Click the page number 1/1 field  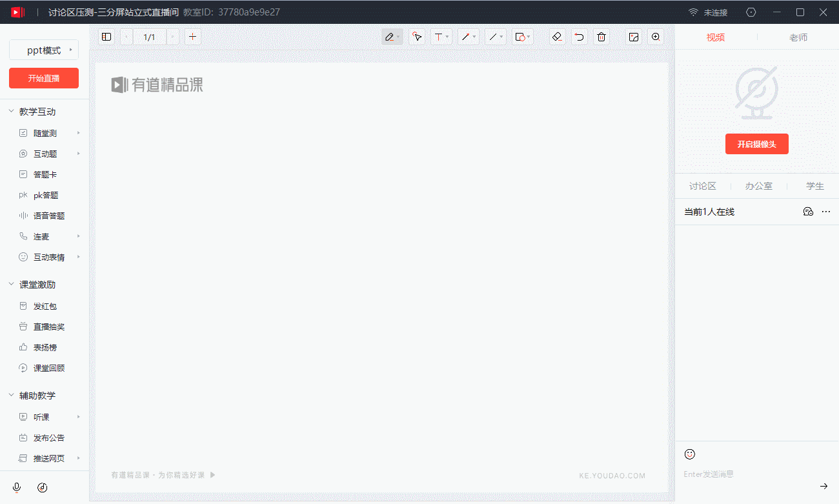[149, 37]
